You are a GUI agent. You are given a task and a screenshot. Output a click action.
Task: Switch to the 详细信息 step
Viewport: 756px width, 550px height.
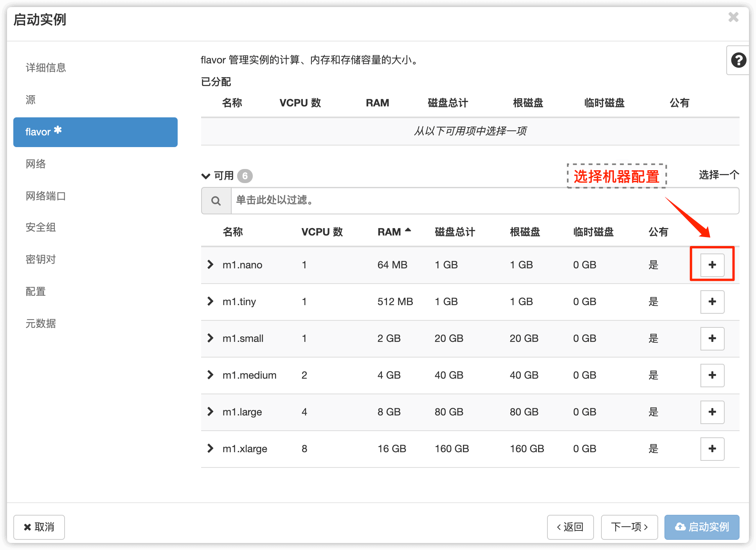point(46,68)
